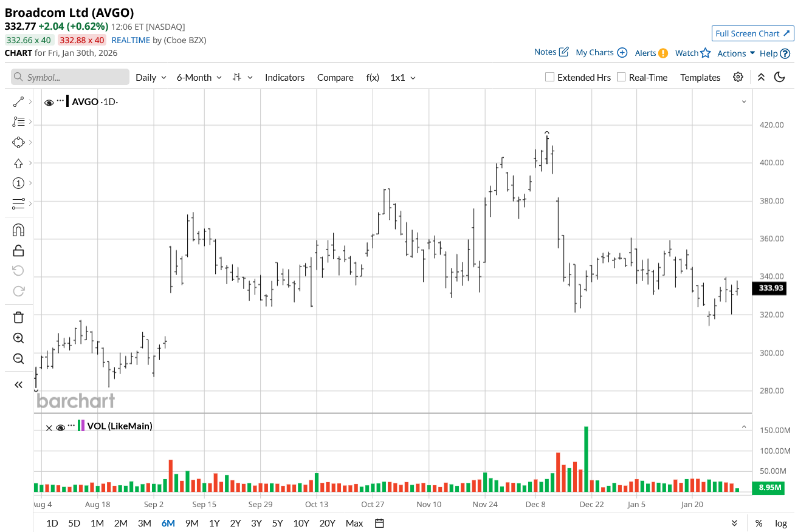
Task: Open chart settings gear icon
Action: point(738,77)
